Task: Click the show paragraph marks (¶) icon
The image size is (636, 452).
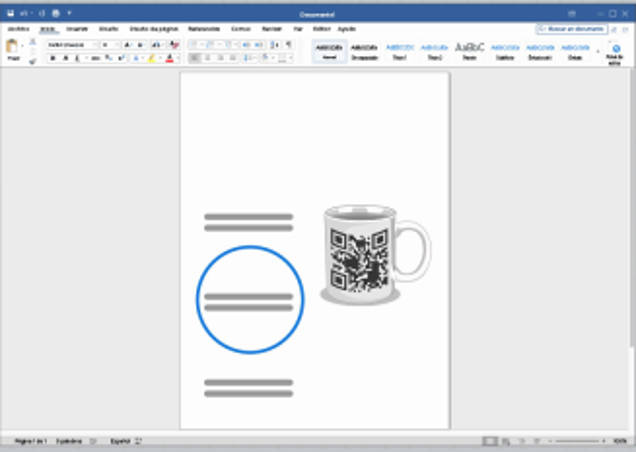Action: click(289, 45)
